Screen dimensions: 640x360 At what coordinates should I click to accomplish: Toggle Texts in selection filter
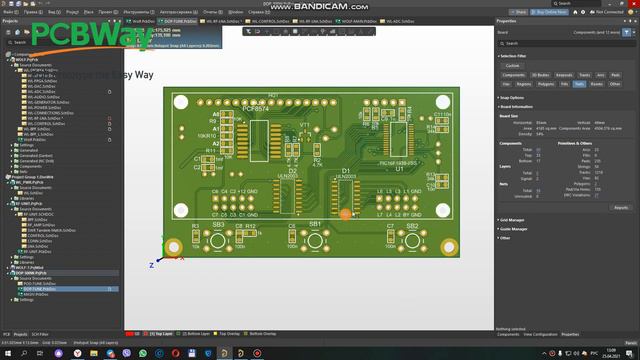coord(579,84)
